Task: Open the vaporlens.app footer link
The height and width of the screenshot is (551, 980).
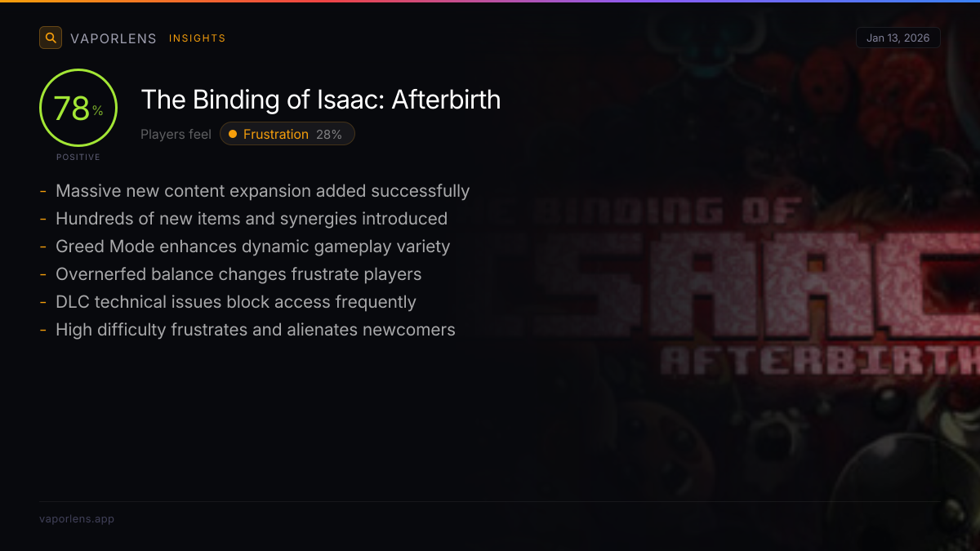Action: pos(77,518)
